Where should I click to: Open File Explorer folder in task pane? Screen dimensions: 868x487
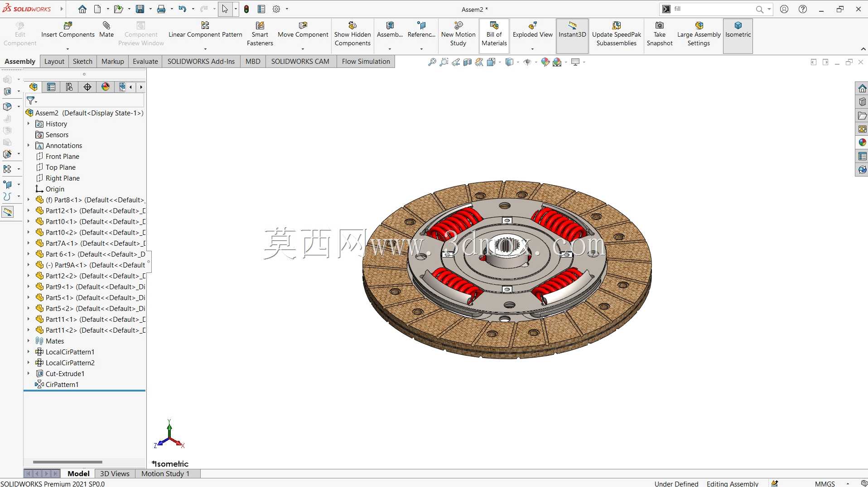(x=862, y=115)
